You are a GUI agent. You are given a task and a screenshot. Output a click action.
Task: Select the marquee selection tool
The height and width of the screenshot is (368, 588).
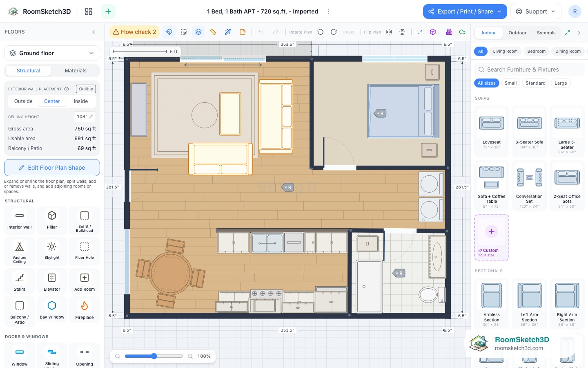pyautogui.click(x=184, y=32)
